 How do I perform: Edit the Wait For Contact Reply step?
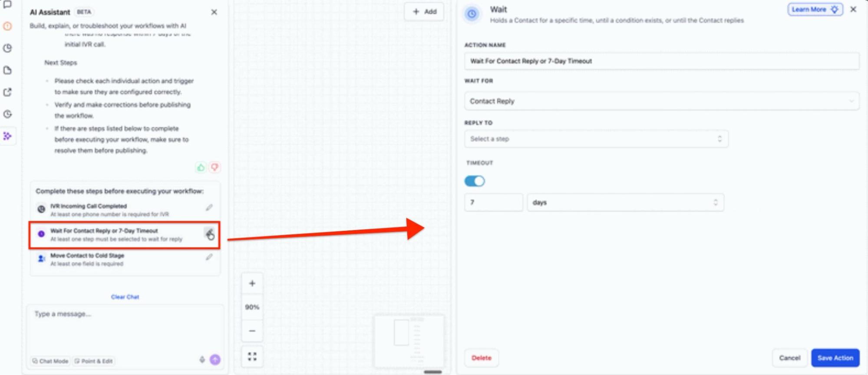[209, 234]
